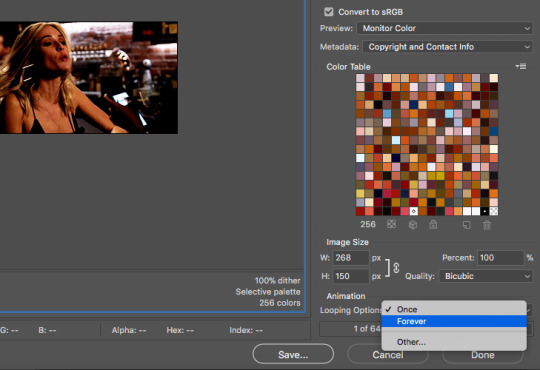The width and height of the screenshot is (540, 370).
Task: Click the Save... button
Action: [293, 354]
